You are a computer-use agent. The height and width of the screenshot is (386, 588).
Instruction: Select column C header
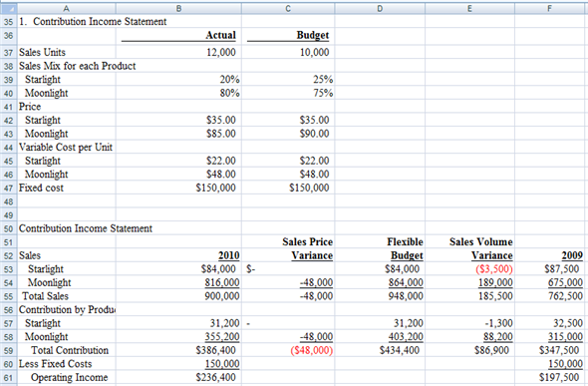[288, 8]
